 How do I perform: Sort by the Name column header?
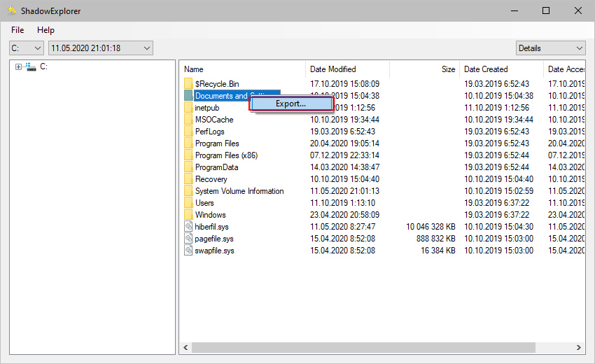tap(242, 69)
